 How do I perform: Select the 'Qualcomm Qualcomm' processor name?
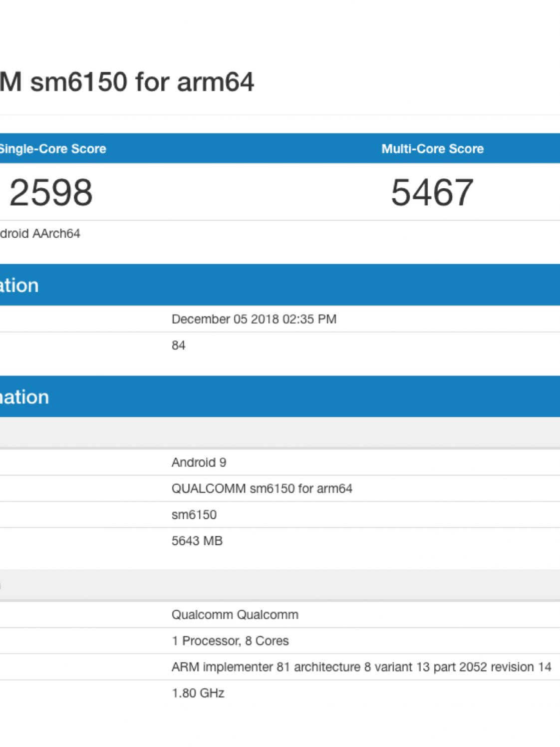(235, 615)
